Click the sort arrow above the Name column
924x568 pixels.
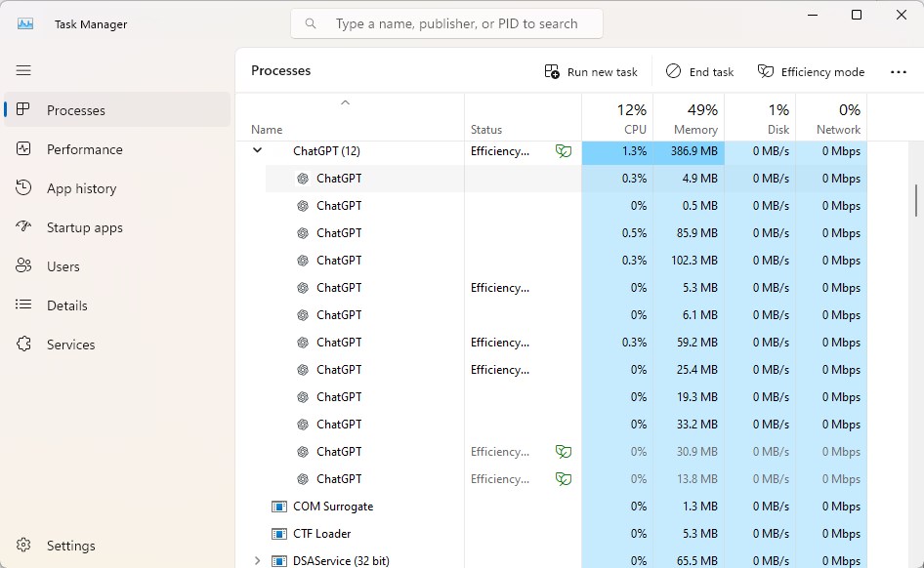[x=345, y=102]
